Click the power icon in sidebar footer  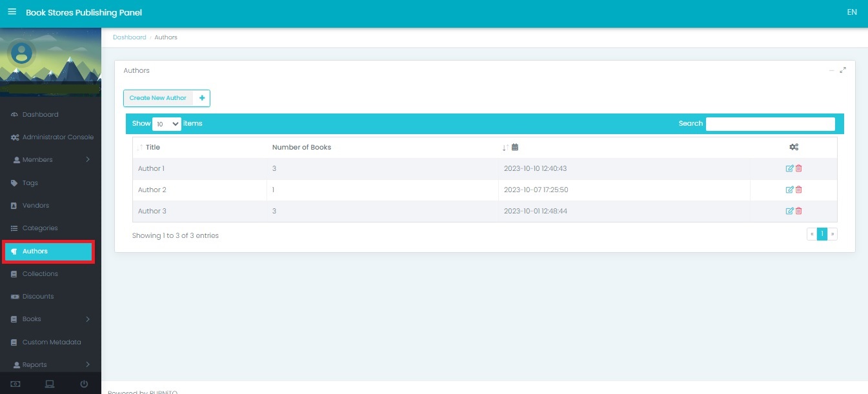coord(84,384)
